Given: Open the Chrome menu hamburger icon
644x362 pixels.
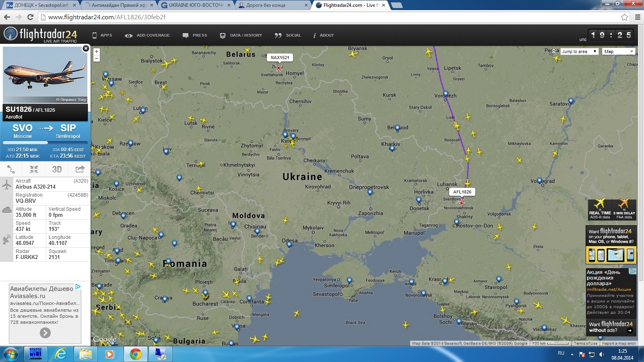Looking at the screenshot, I should (638, 17).
